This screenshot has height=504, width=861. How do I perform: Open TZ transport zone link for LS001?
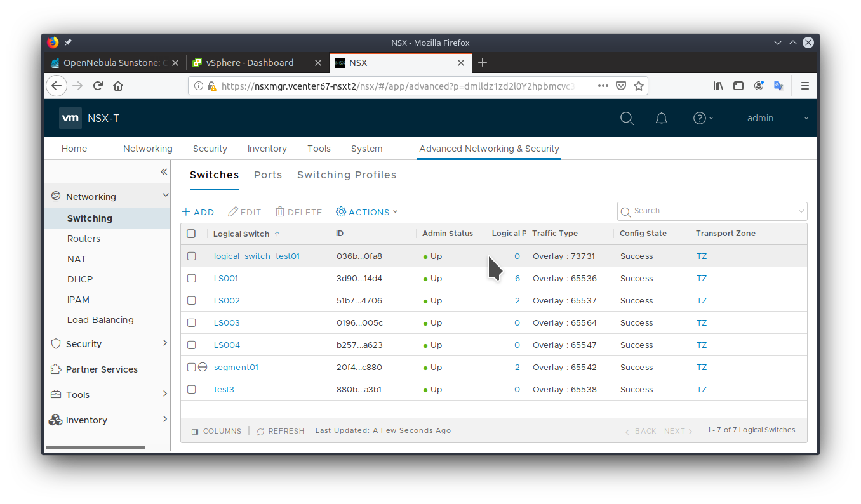click(702, 279)
